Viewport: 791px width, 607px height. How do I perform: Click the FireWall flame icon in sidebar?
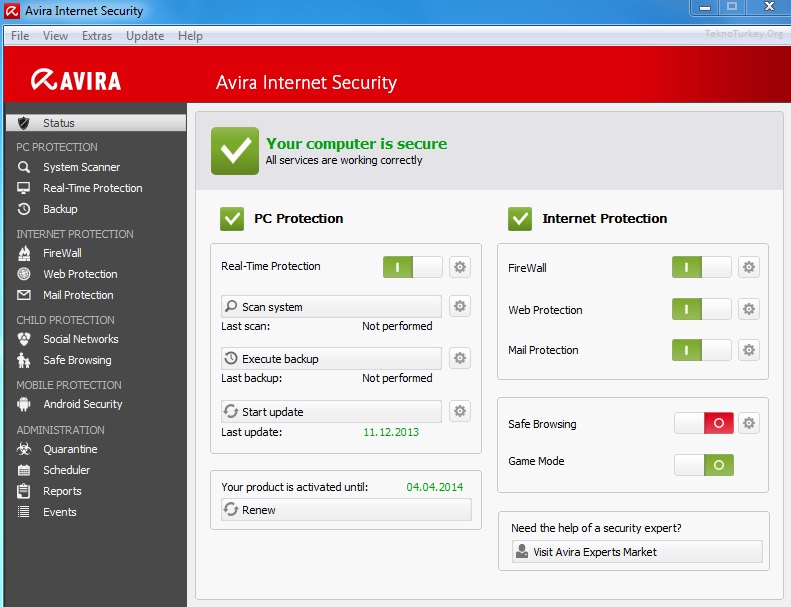point(24,253)
